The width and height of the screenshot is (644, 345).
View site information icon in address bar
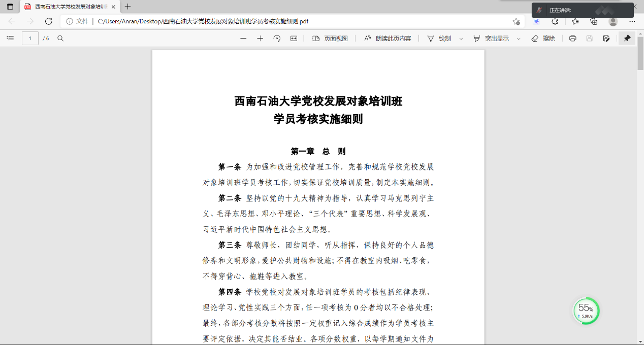coord(70,21)
